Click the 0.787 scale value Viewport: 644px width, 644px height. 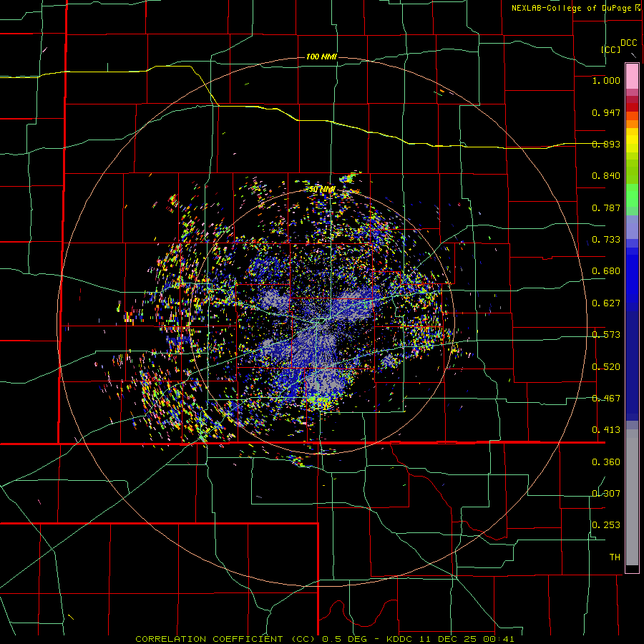606,208
